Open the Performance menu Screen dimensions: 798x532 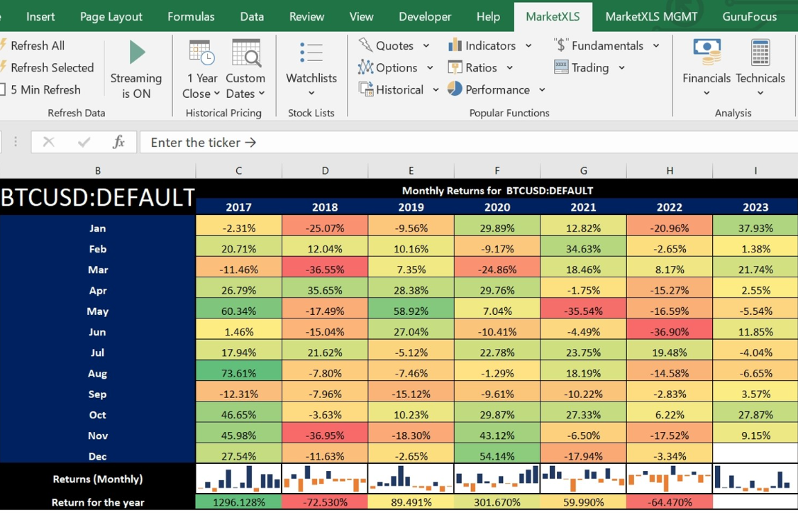click(x=497, y=89)
